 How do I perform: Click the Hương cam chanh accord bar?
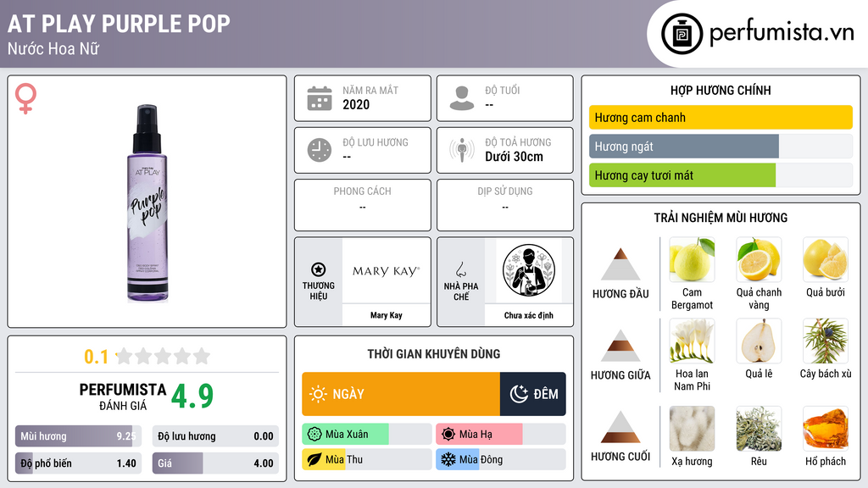pyautogui.click(x=721, y=117)
